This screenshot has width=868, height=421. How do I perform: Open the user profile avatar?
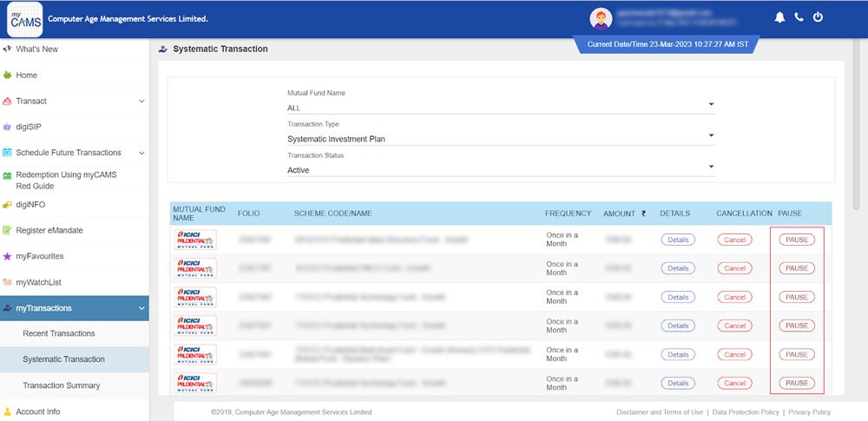pyautogui.click(x=601, y=18)
